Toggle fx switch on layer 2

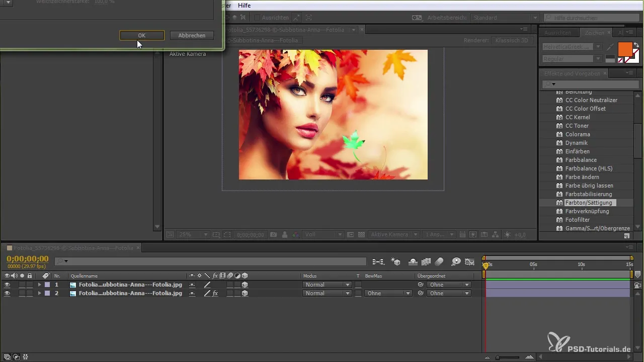click(x=215, y=293)
